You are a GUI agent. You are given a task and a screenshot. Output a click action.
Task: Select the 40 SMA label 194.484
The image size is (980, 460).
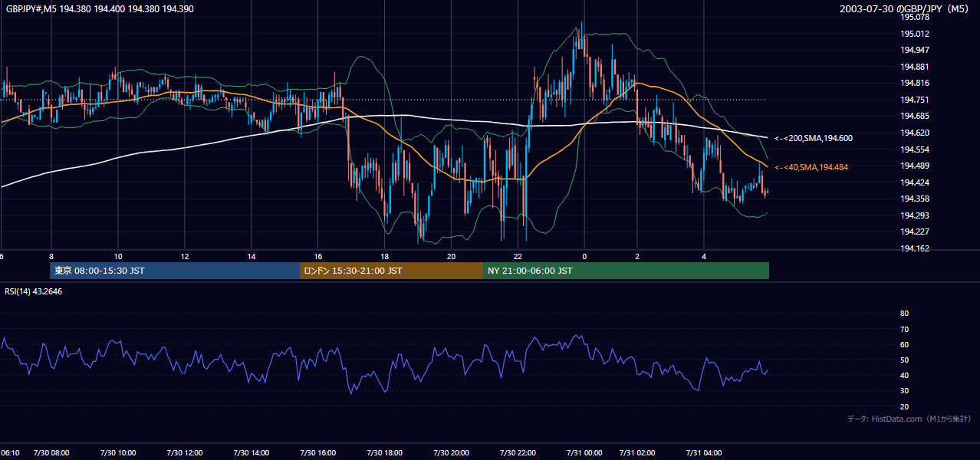[x=811, y=167]
